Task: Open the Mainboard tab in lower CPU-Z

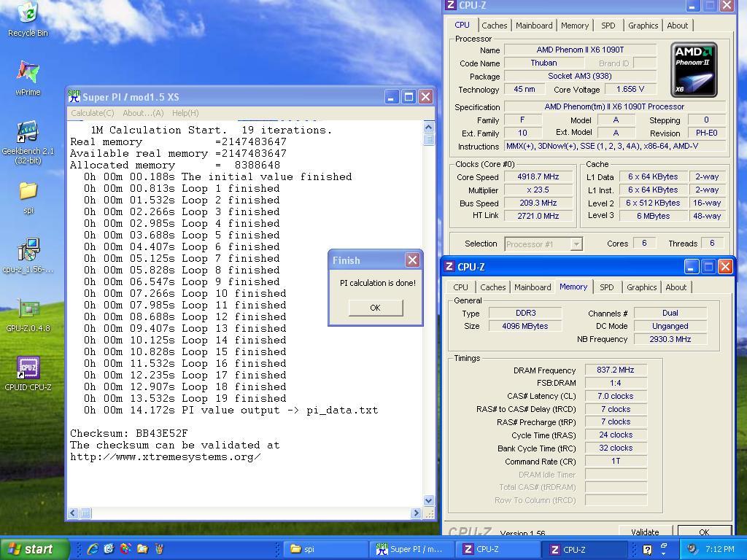Action: click(x=533, y=287)
